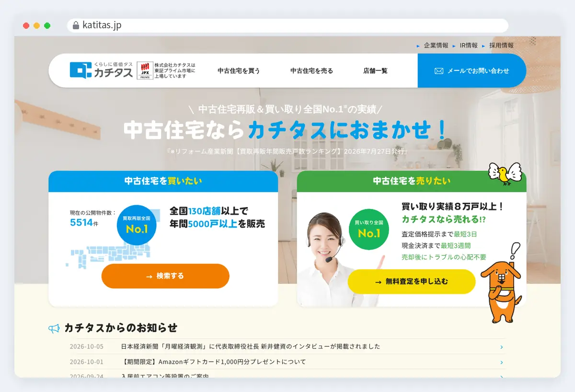Click the yellow bird mascot
This screenshot has height=392, width=575.
point(505,174)
